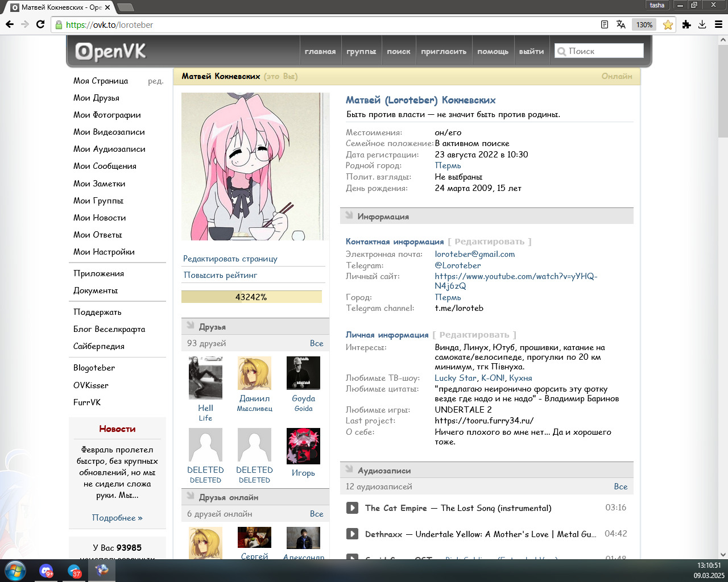728x582 pixels.
Task: Click the Игорь friend avatar
Action: tap(303, 446)
